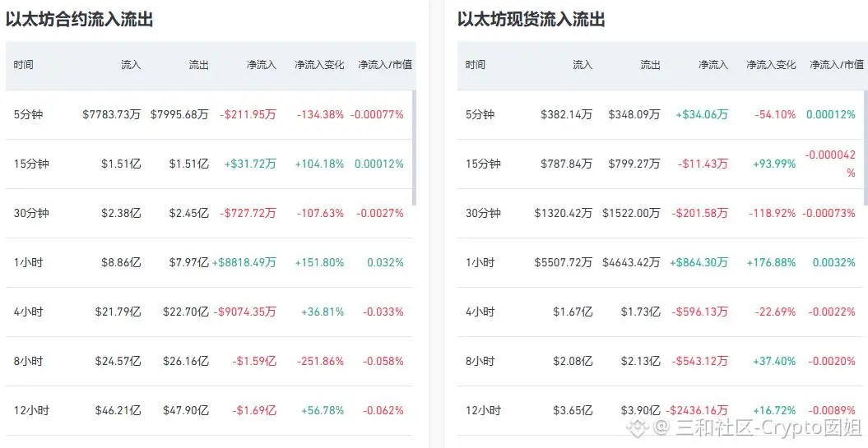Click the +36.81% change value

coord(323,312)
